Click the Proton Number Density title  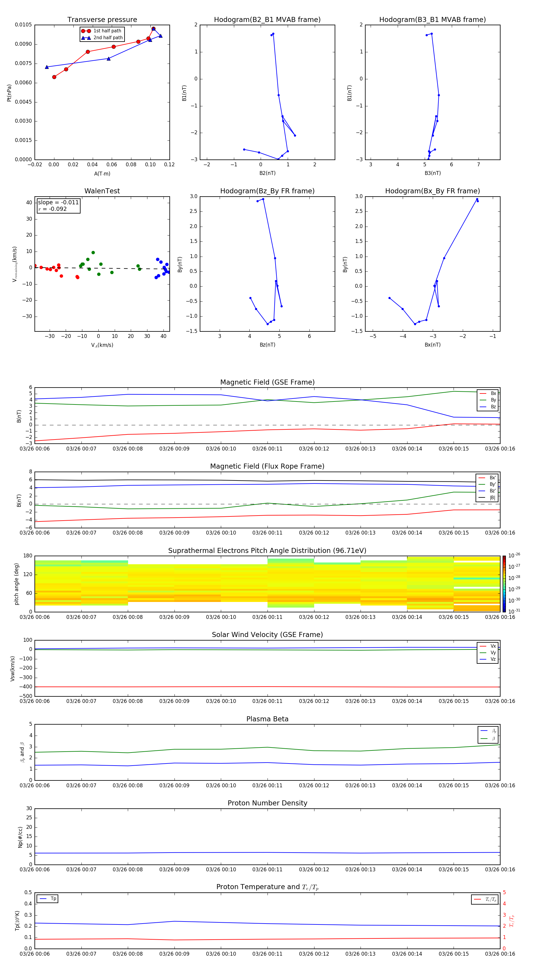[x=267, y=803]
